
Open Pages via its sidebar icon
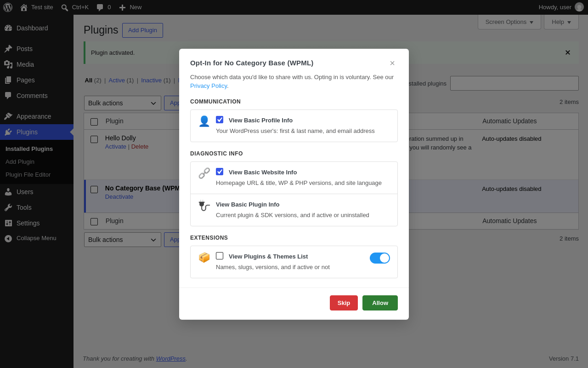tap(8, 80)
